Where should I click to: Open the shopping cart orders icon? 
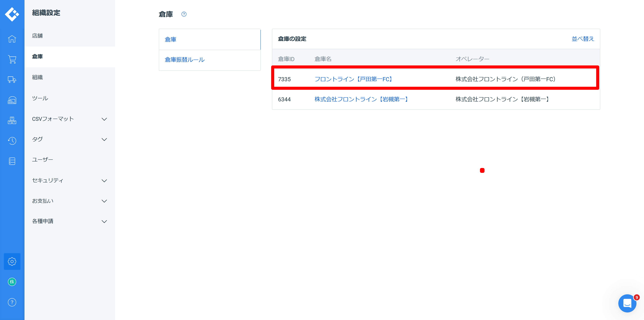pos(12,59)
